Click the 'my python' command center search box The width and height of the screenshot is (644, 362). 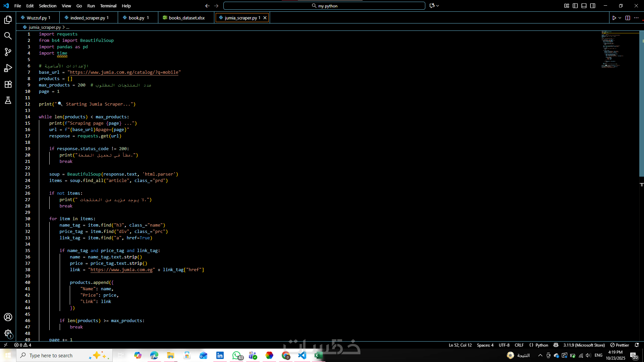[x=324, y=6]
